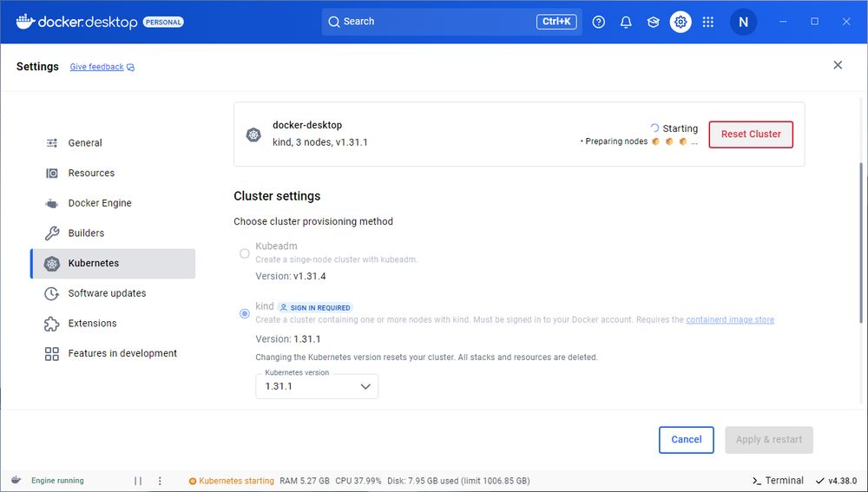
Task: Click the Docker Engine icon in sidebar
Action: (51, 203)
